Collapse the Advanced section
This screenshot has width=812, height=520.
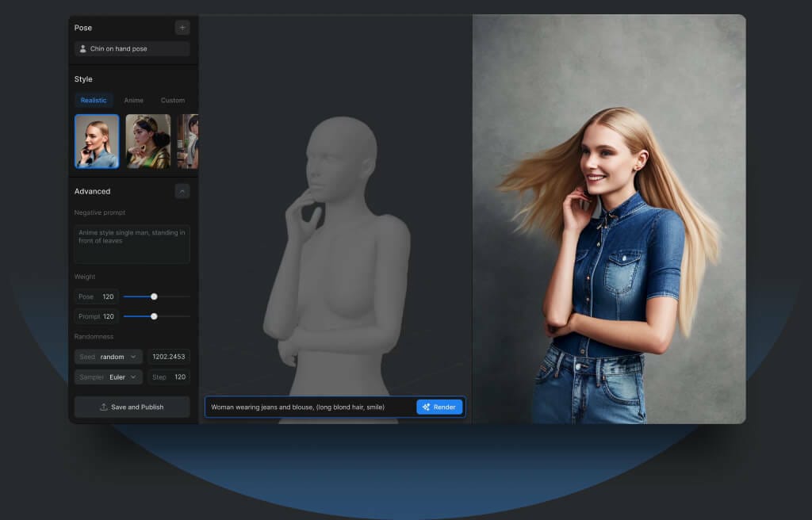182,191
